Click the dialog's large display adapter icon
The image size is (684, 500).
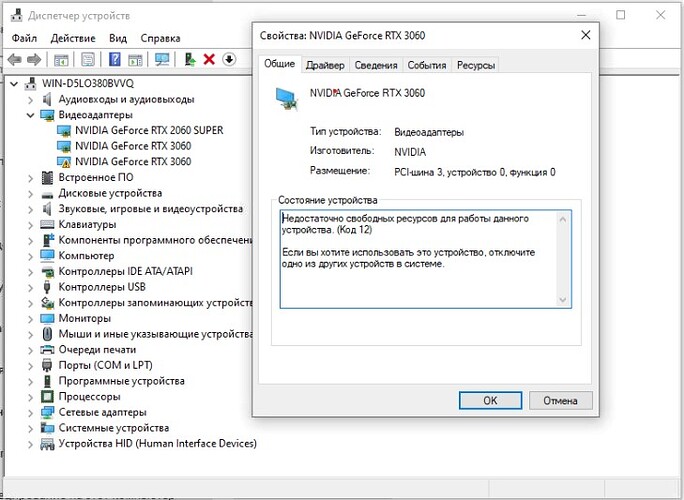[287, 99]
